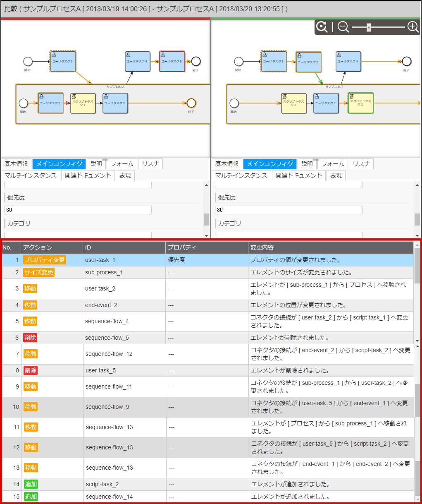
Task: Open リスナ tab in the right property pane
Action: 361,164
